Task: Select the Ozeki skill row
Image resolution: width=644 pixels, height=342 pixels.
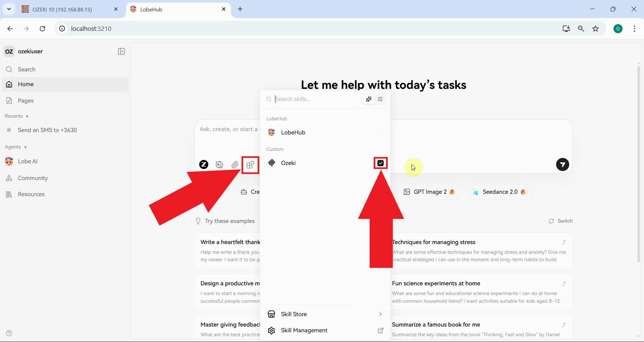Action: tap(325, 163)
